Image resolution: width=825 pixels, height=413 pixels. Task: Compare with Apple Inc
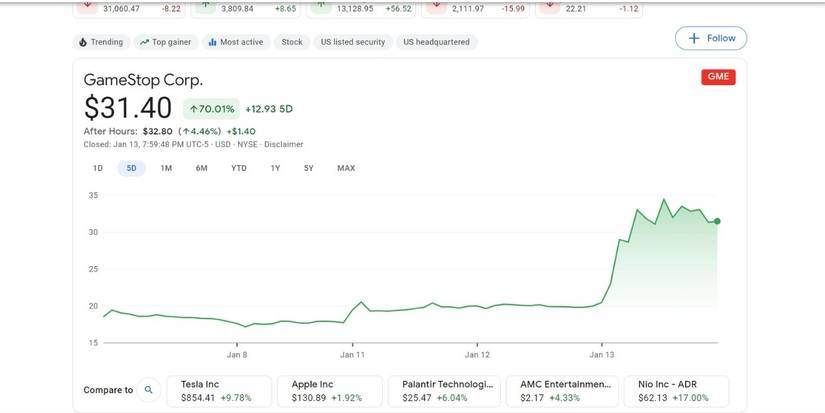click(x=330, y=391)
